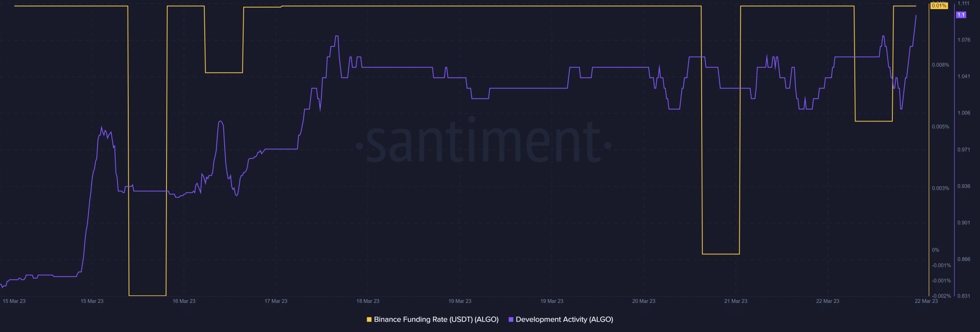This screenshot has width=980, height=332.
Task: Click the 0.005% funding rate axis label
Action: coord(940,127)
